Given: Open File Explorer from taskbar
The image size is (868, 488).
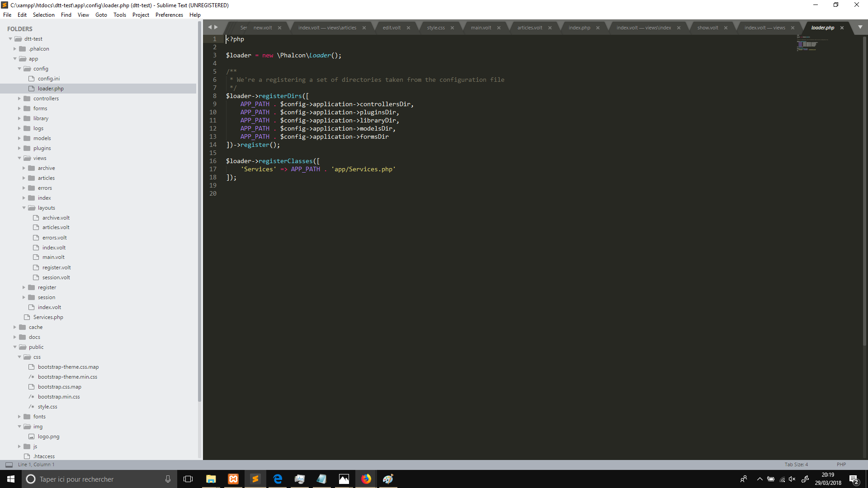Looking at the screenshot, I should [x=211, y=479].
